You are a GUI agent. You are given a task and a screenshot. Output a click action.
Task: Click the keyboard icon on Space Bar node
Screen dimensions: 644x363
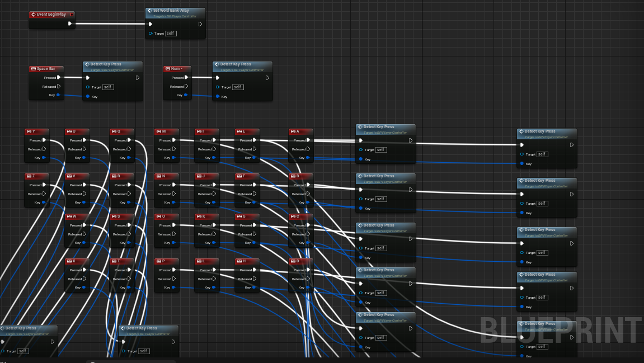point(34,69)
